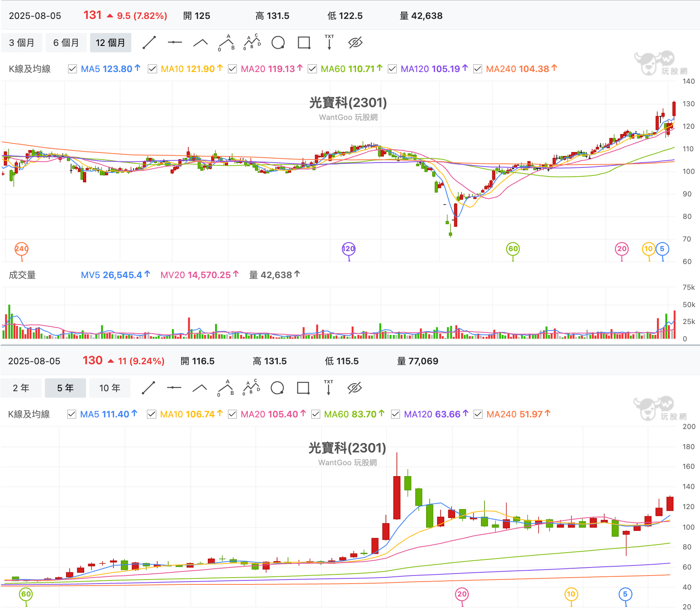The image size is (700, 615).
Task: Select the 2 年 range button
Action: coord(21,388)
